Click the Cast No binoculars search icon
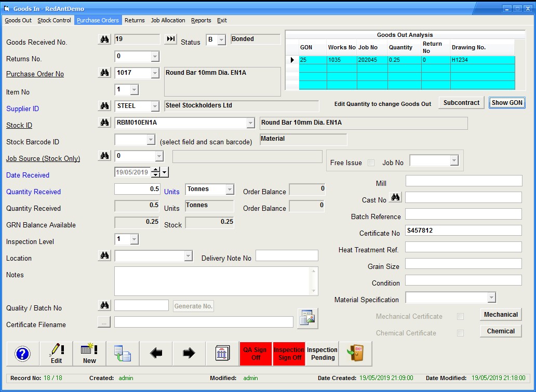 tap(396, 197)
